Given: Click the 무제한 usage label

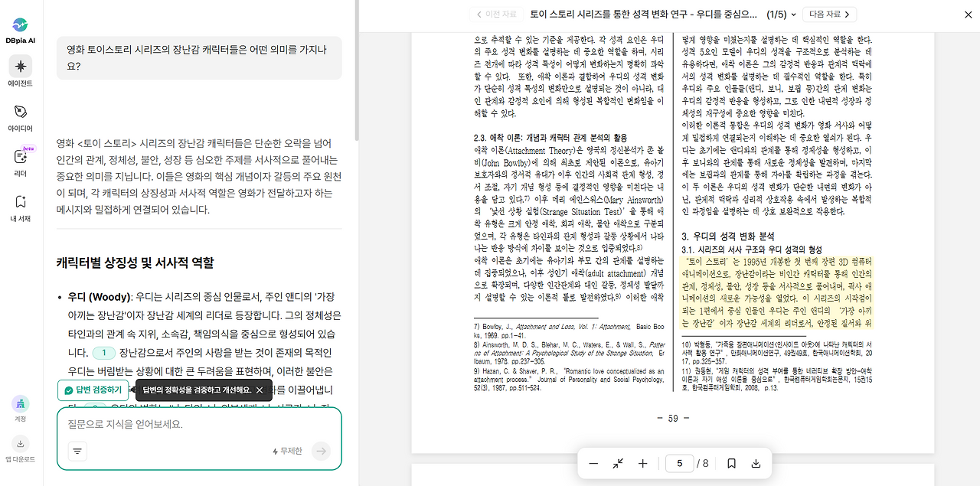Looking at the screenshot, I should [x=287, y=452].
